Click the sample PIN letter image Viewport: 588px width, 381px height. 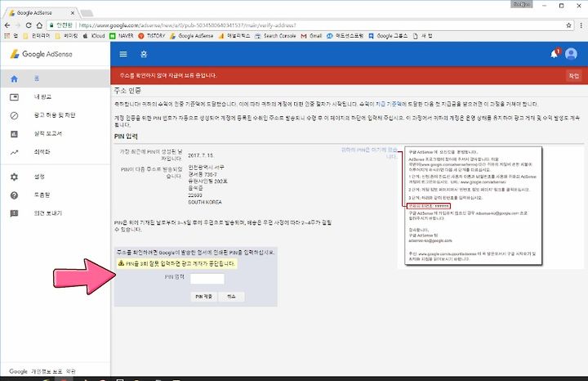[474, 206]
